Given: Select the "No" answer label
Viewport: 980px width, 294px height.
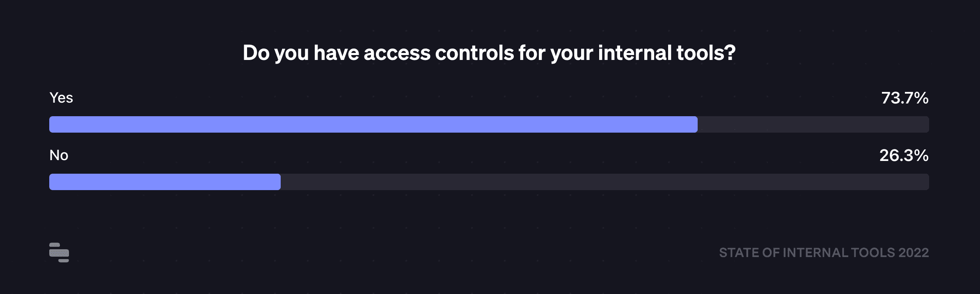Looking at the screenshot, I should 59,155.
